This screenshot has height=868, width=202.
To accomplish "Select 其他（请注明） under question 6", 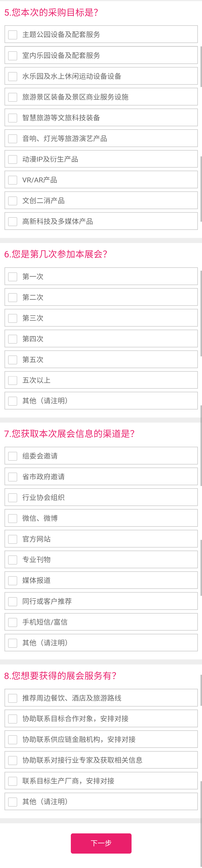I will click(x=101, y=401).
